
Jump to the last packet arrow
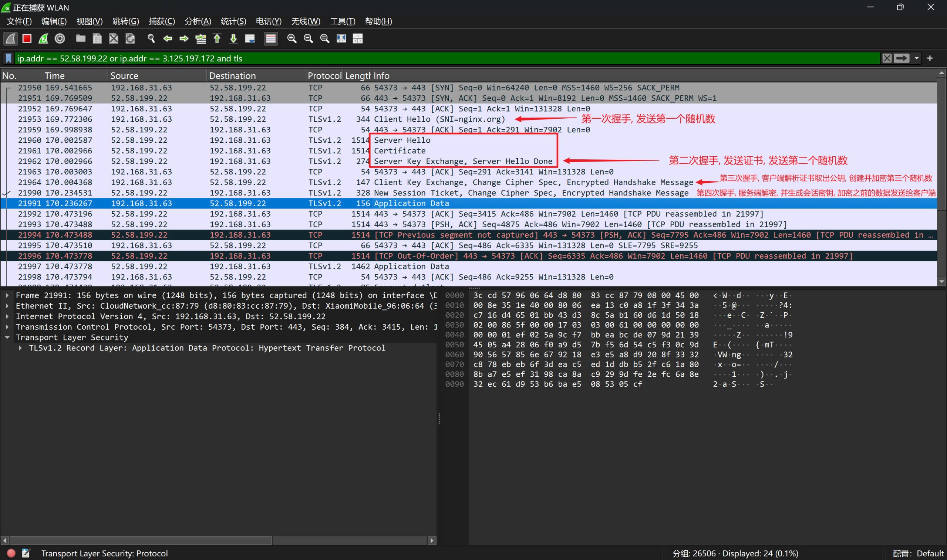click(233, 38)
